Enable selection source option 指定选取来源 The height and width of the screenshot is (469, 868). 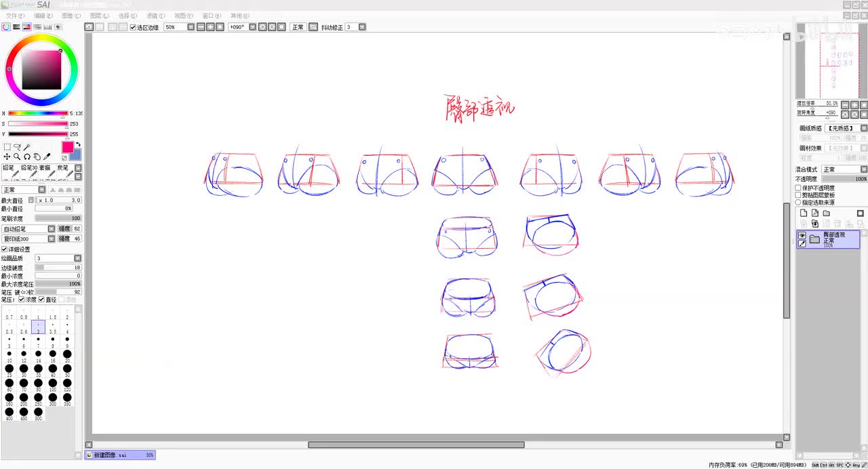[x=798, y=202]
